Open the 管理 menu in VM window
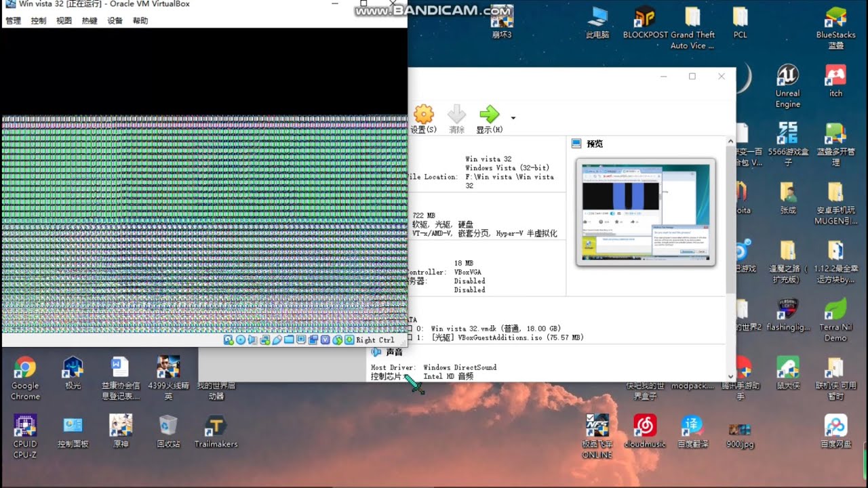 (13, 21)
